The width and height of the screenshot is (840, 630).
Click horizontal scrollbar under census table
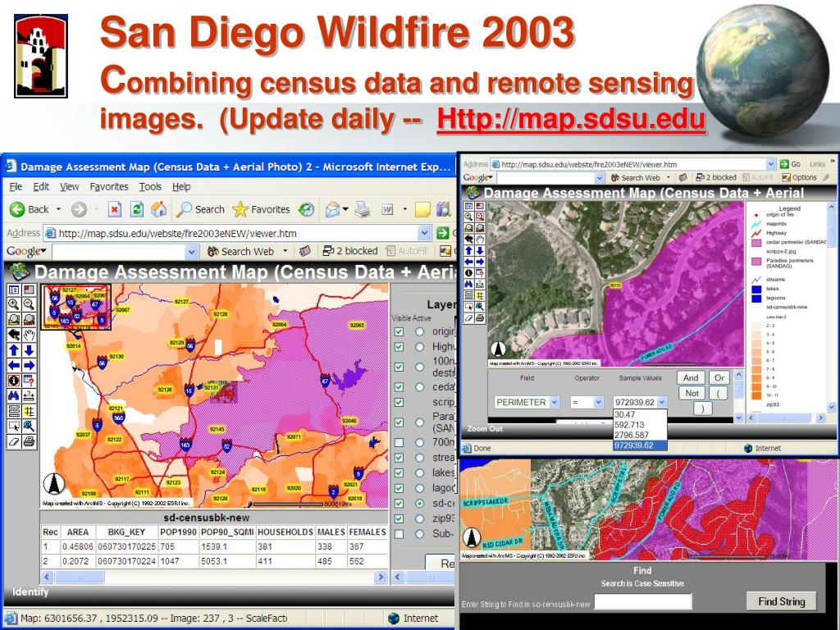tap(214, 577)
